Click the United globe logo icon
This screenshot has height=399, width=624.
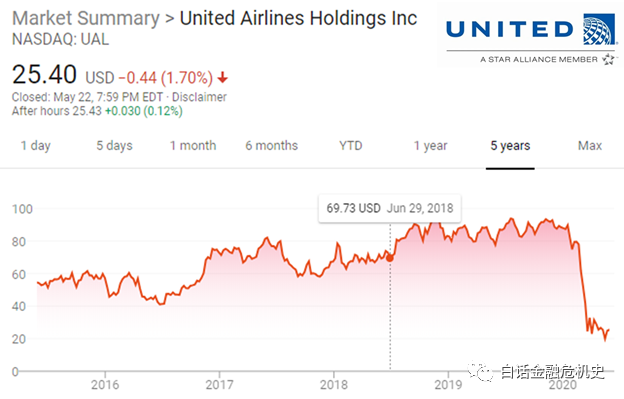point(599,29)
